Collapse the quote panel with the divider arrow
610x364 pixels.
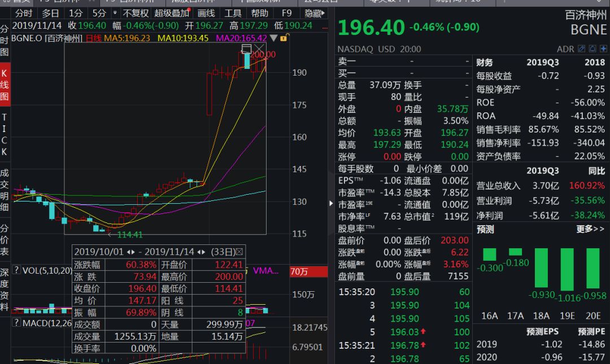tap(331, 203)
